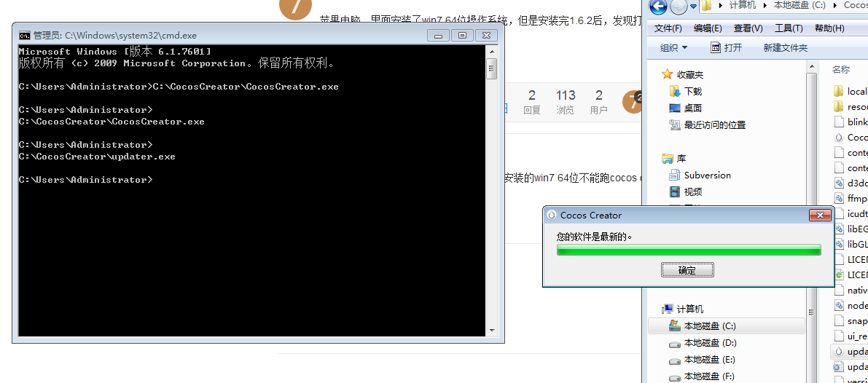Click the 2 用户 stat on forum page
Image resolution: width=868 pixels, height=383 pixels.
coord(599,102)
